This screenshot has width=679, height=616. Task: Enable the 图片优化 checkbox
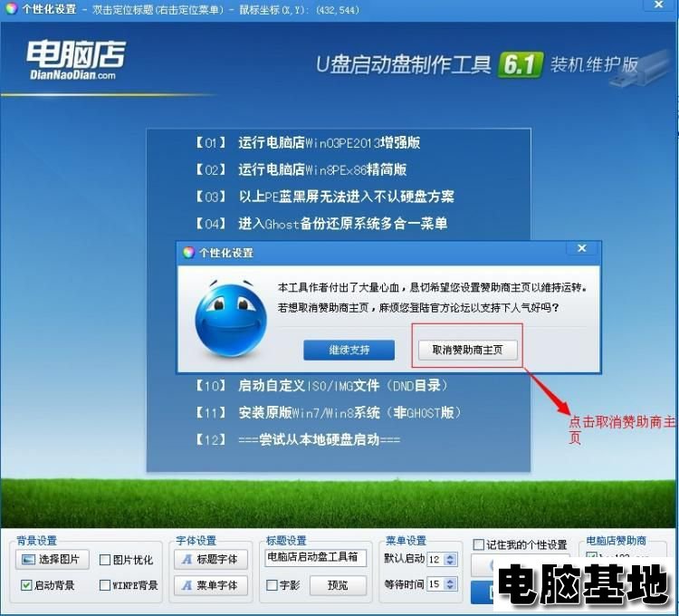(x=105, y=560)
